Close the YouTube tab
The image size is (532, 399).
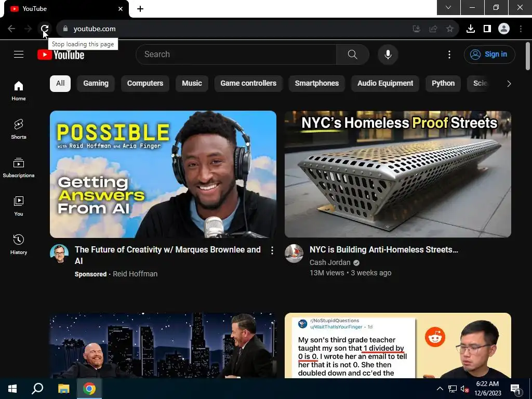pyautogui.click(x=121, y=9)
